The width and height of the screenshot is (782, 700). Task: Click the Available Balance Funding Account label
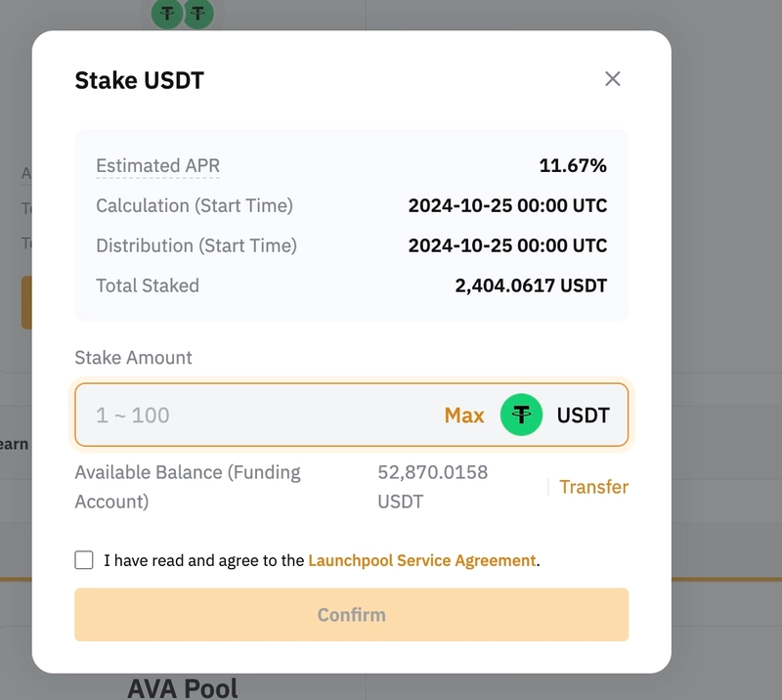pos(188,487)
